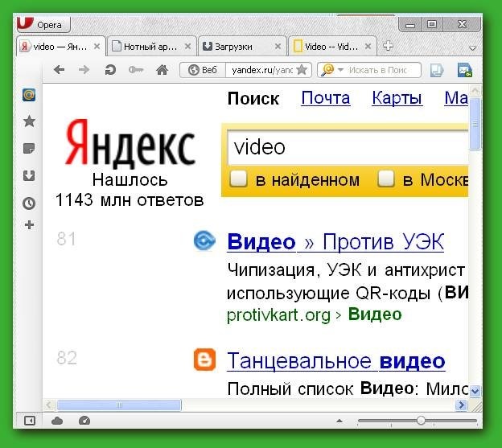Open a new tab with plus button

pyautogui.click(x=388, y=46)
